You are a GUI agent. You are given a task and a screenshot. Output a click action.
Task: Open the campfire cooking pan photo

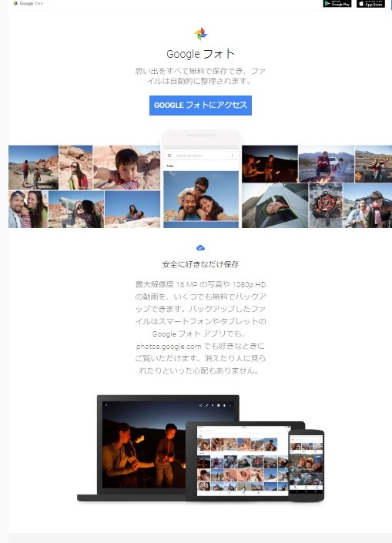click(326, 206)
